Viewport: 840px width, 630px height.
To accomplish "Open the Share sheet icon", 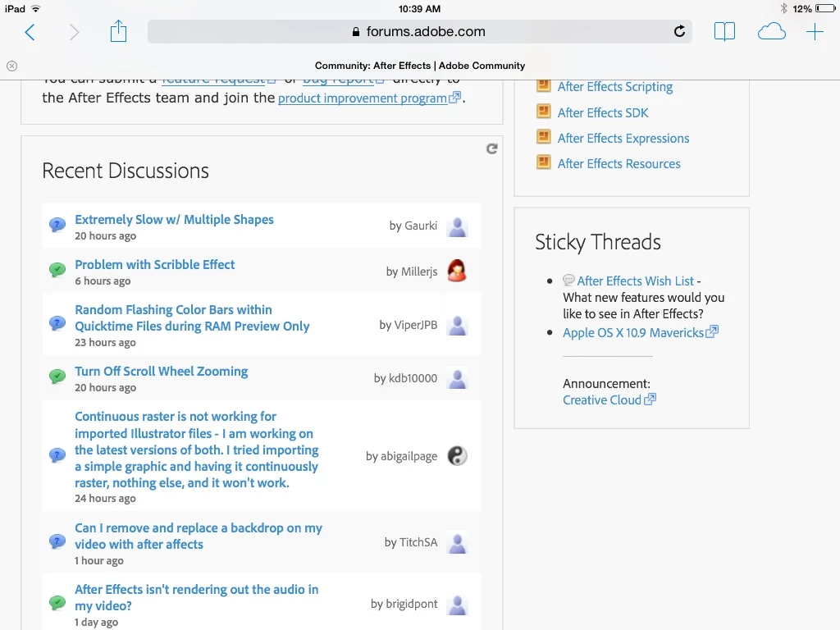I will click(x=118, y=31).
